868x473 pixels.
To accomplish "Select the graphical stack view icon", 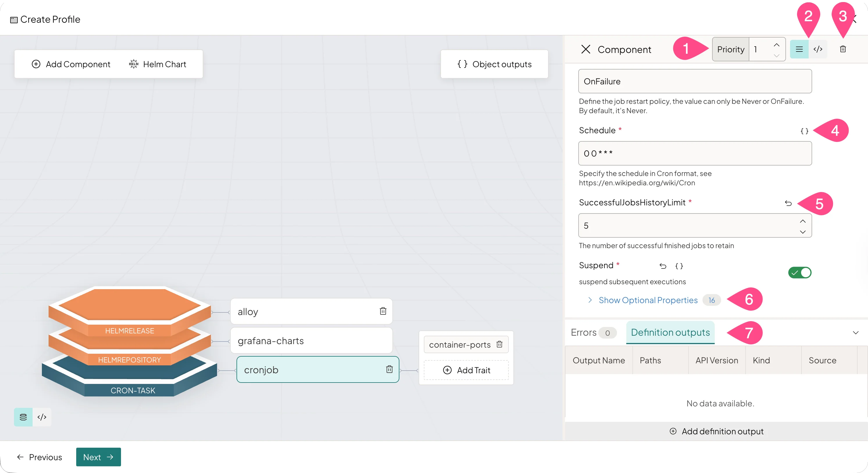I will point(23,417).
